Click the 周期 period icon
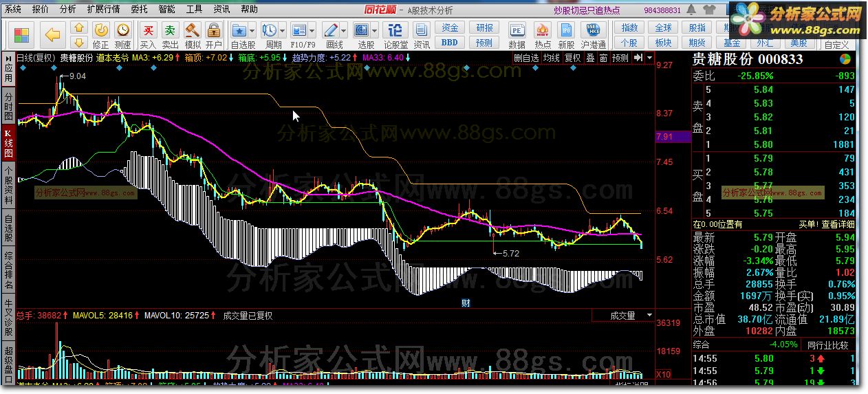The height and width of the screenshot is (394, 868). 270,31
